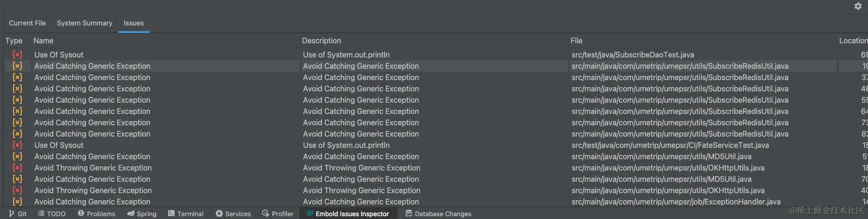Click the red icon of FateServiceTest sysout issue
The height and width of the screenshot is (219, 868).
click(x=17, y=145)
